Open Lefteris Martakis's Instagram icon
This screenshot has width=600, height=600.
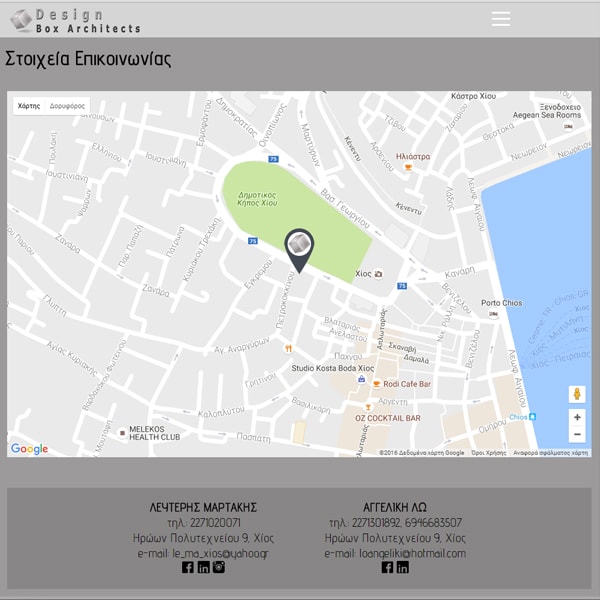click(x=219, y=567)
